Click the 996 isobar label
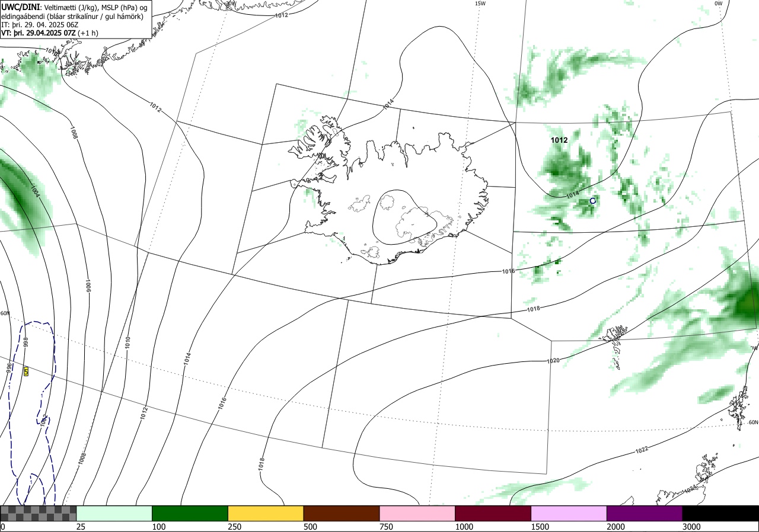The width and height of the screenshot is (759, 532). tap(9, 367)
